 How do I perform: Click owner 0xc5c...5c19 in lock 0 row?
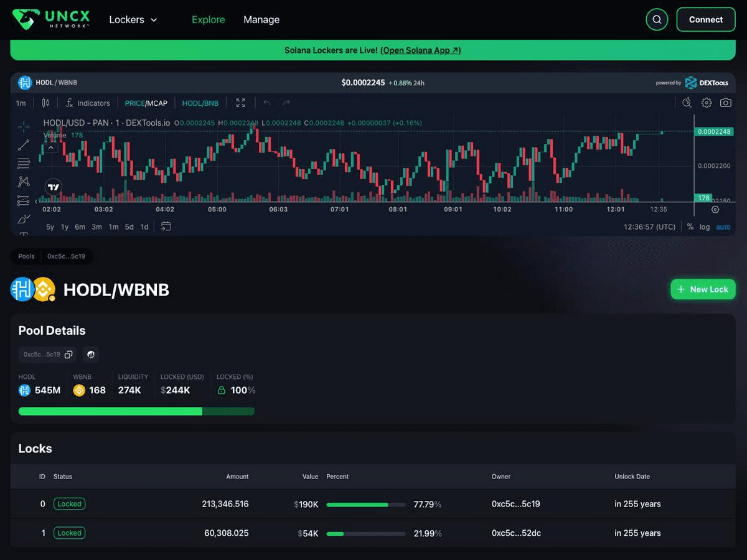tap(516, 504)
